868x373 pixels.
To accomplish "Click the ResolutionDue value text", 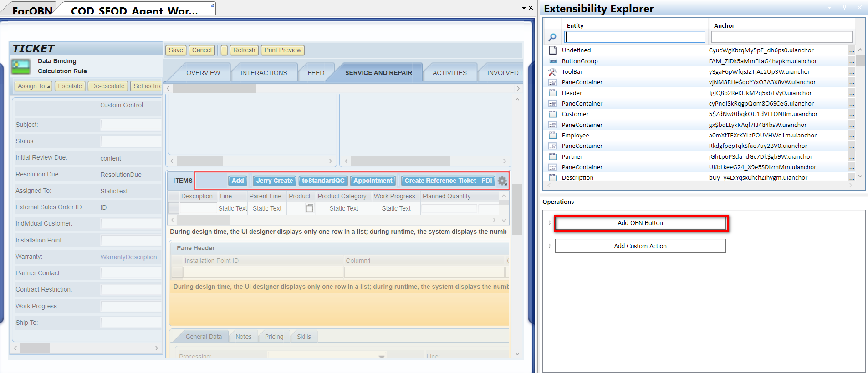I will [x=121, y=175].
